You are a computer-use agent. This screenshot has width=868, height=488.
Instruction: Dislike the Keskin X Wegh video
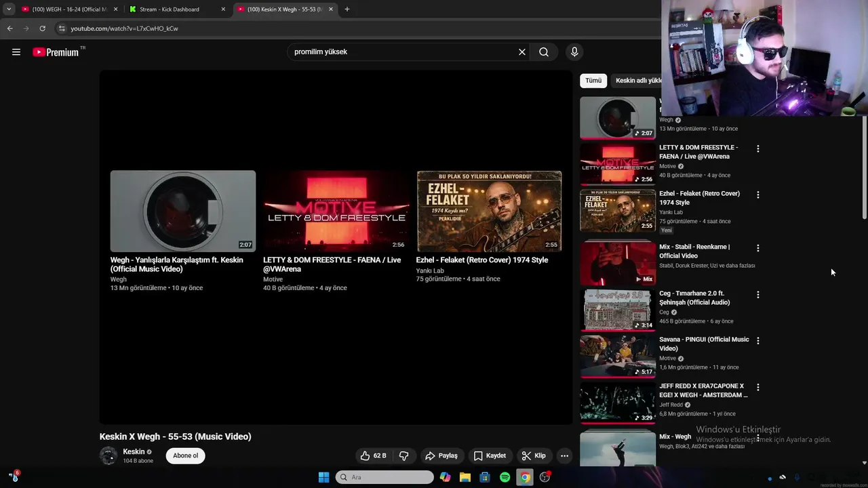point(403,455)
